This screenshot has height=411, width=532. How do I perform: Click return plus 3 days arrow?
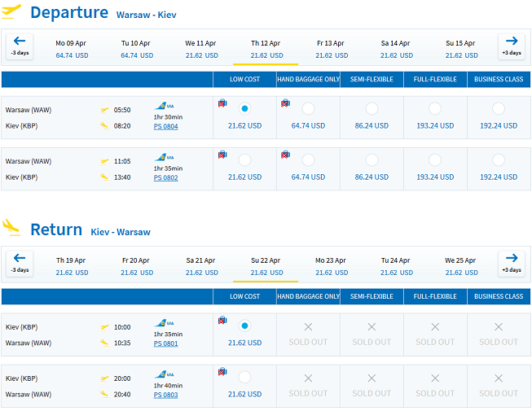pyautogui.click(x=512, y=264)
